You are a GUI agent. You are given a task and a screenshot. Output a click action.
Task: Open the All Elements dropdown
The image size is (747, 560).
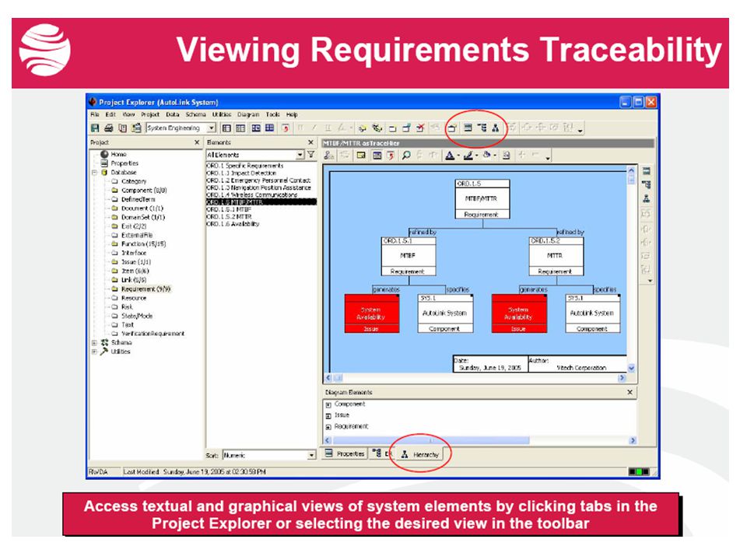300,155
